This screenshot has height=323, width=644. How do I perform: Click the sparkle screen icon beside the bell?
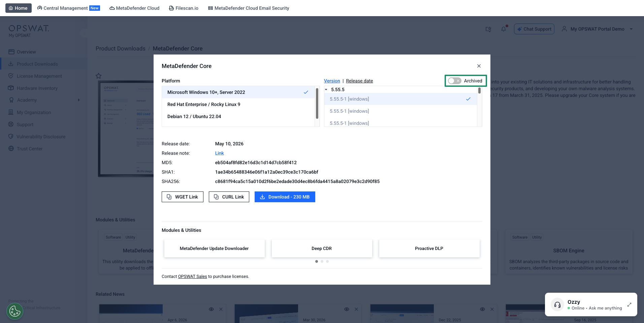click(488, 29)
